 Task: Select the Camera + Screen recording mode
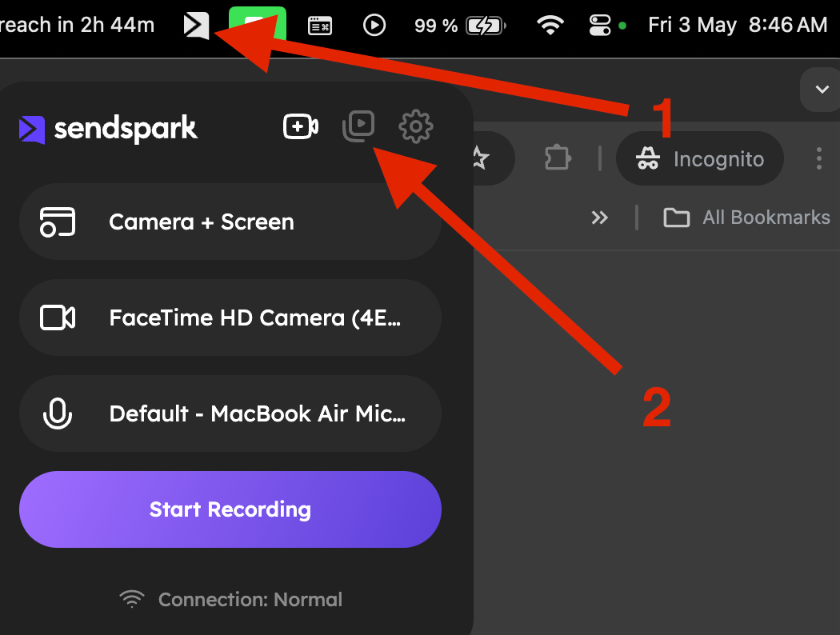point(230,222)
